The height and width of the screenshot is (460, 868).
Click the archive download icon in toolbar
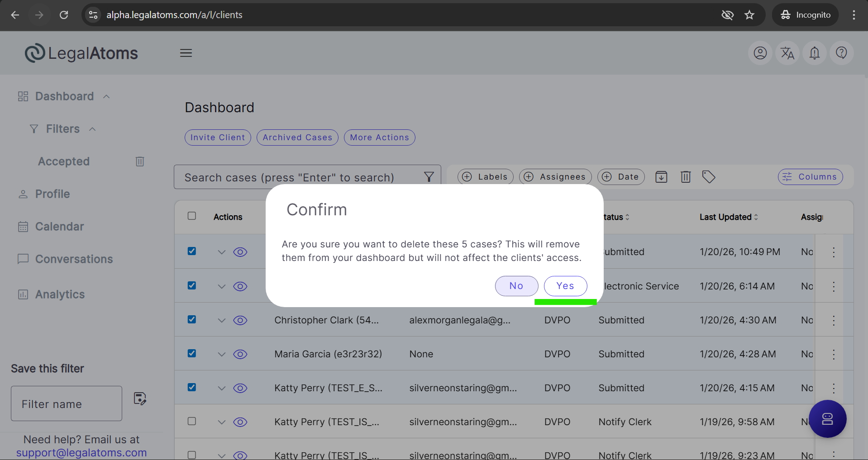(x=661, y=177)
